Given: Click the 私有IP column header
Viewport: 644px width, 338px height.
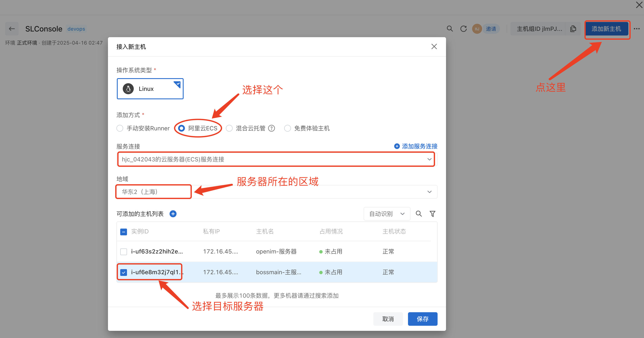Looking at the screenshot, I should click(x=211, y=232).
